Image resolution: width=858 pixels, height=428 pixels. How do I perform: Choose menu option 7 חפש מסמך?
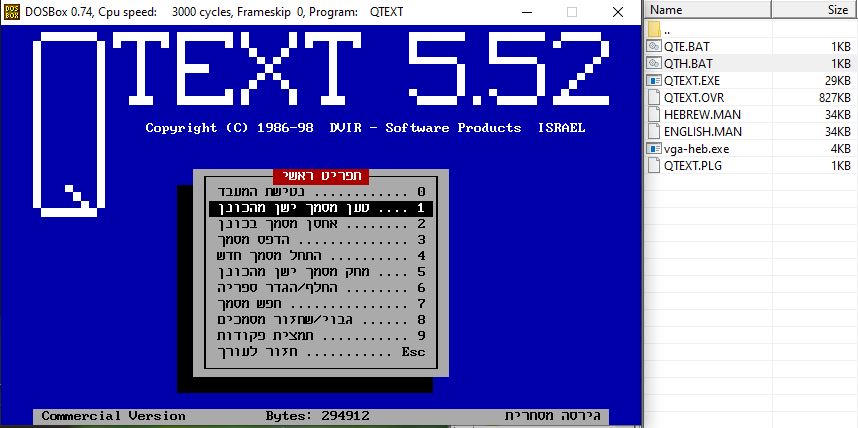(x=321, y=304)
